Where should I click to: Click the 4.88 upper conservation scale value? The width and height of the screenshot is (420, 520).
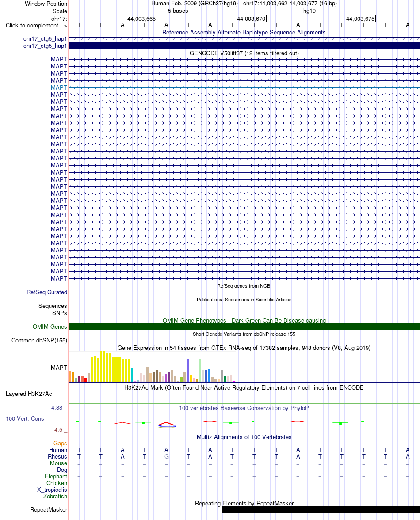click(x=57, y=408)
